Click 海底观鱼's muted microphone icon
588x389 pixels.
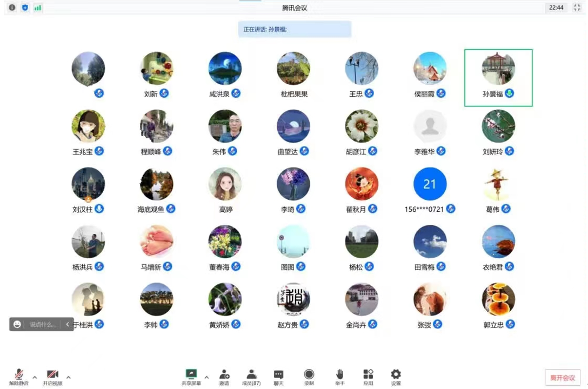pyautogui.click(x=171, y=209)
